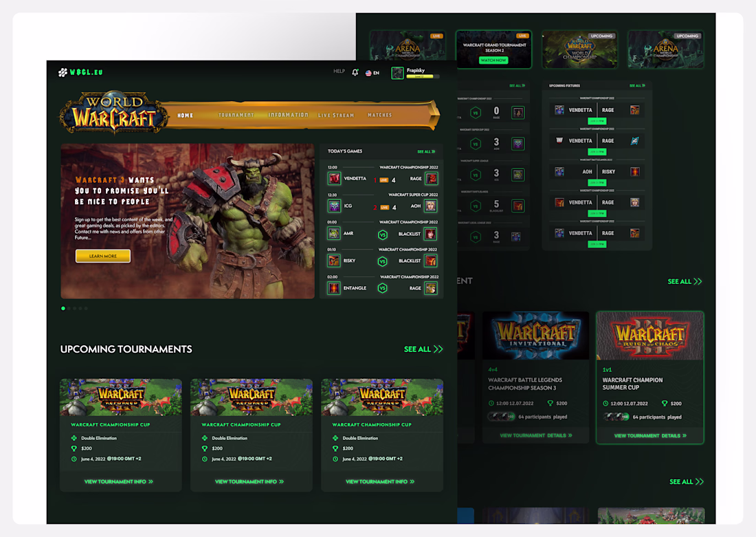Click the World of Warcraft logo

pyautogui.click(x=114, y=112)
